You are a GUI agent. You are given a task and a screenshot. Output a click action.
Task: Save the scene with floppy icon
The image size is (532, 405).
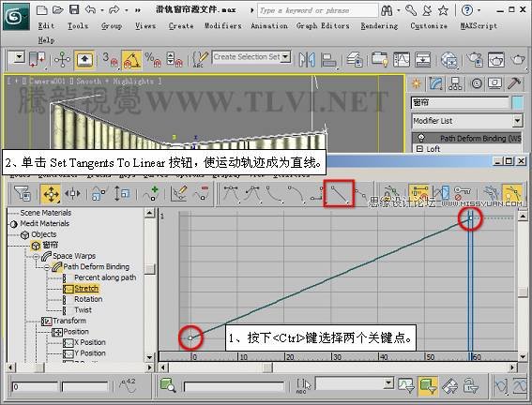pyautogui.click(x=74, y=9)
